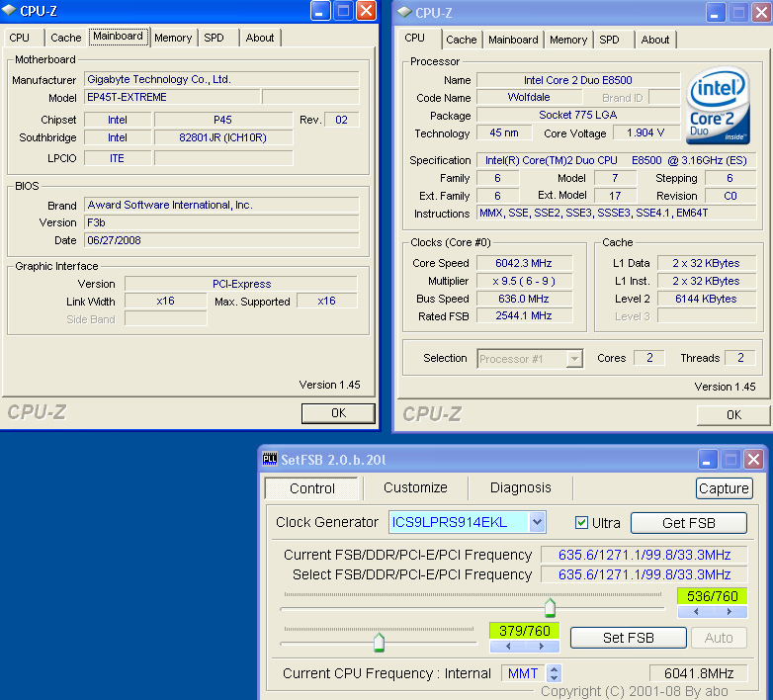This screenshot has width=773, height=700.
Task: Click the Graphic Interface Version PCI-Express
Action: pyautogui.click(x=241, y=284)
